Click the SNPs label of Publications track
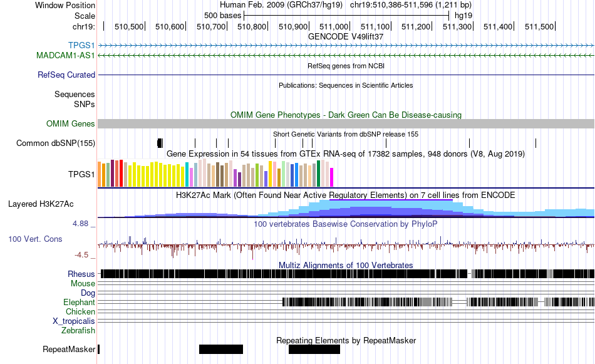 tap(85, 104)
